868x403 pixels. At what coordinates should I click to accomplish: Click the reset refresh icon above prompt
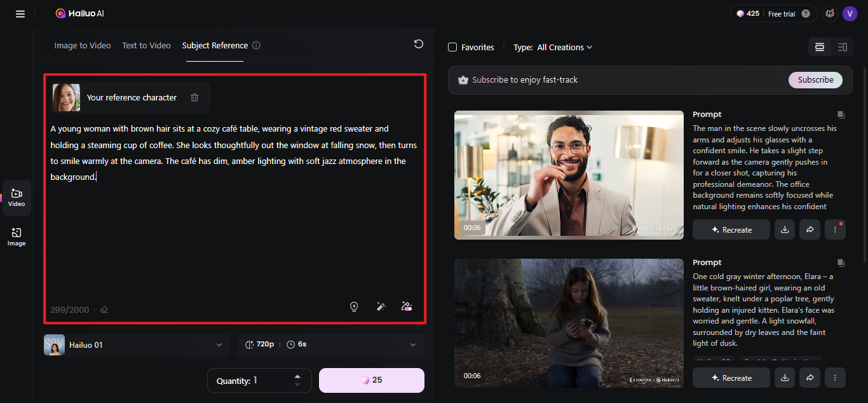click(418, 44)
